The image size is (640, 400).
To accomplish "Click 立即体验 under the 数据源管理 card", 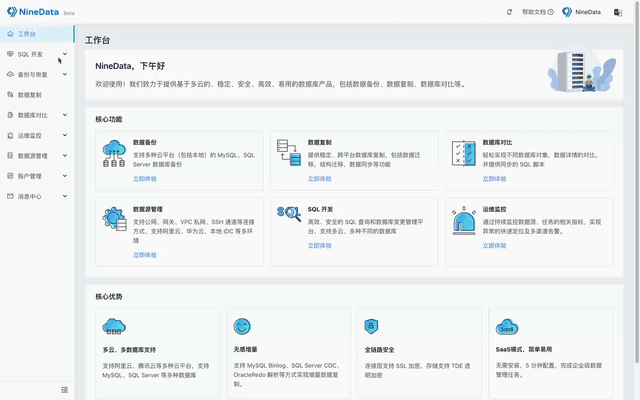I will 145,255.
